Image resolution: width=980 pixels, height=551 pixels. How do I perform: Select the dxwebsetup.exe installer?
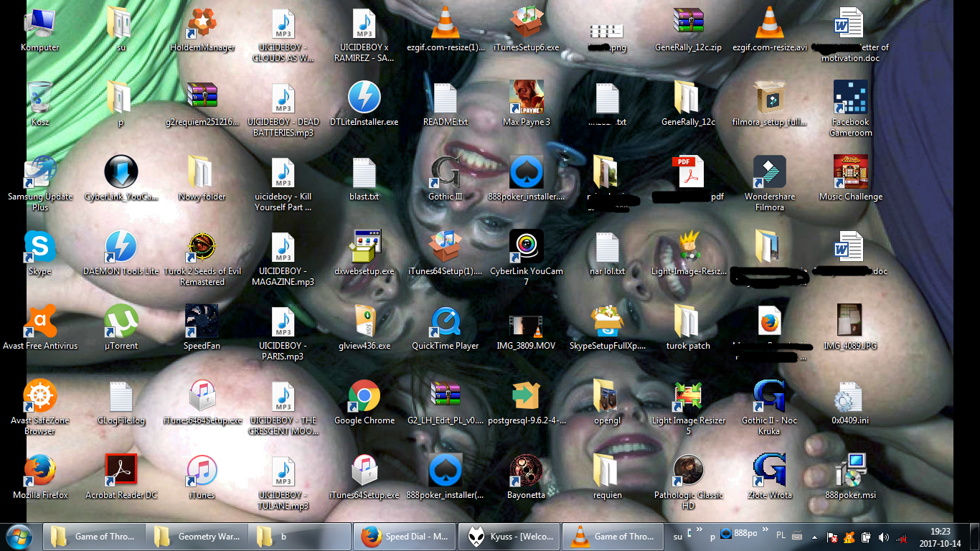[x=364, y=253]
